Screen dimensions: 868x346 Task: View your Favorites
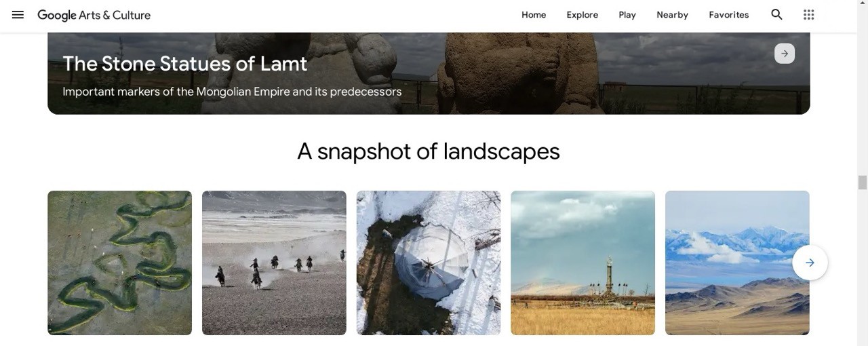[729, 15]
